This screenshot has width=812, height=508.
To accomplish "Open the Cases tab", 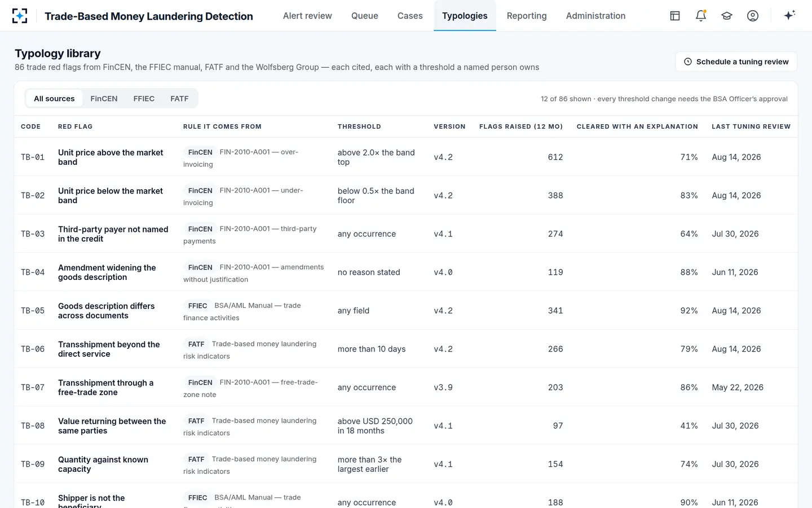I will point(410,16).
